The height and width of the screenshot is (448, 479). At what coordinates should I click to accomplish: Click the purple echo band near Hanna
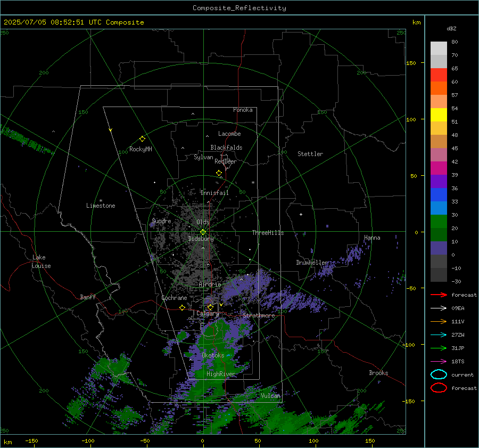tap(354, 253)
